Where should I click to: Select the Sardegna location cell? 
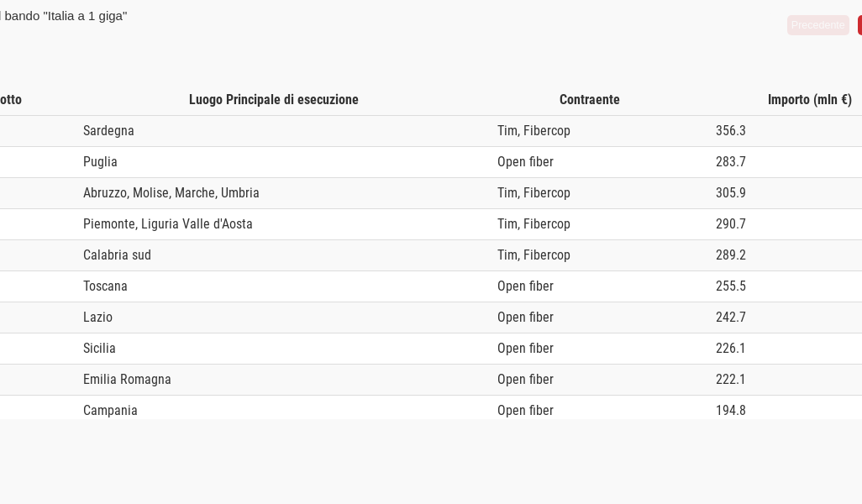pyautogui.click(x=108, y=131)
